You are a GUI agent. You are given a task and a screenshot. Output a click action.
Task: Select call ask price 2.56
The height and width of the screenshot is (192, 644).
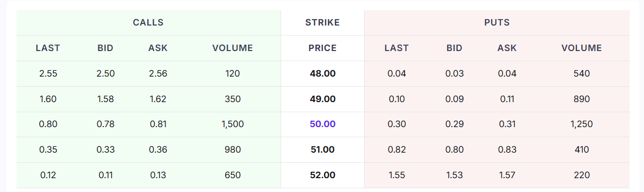coord(158,73)
